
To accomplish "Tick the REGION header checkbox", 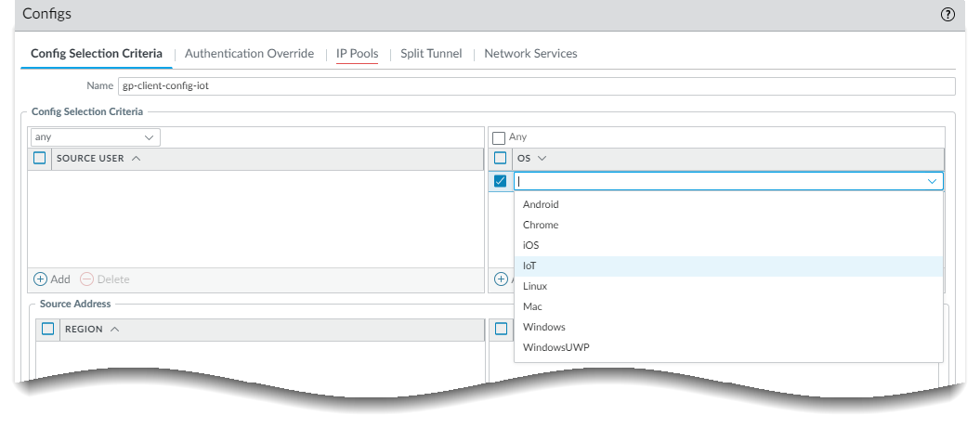I will point(48,330).
